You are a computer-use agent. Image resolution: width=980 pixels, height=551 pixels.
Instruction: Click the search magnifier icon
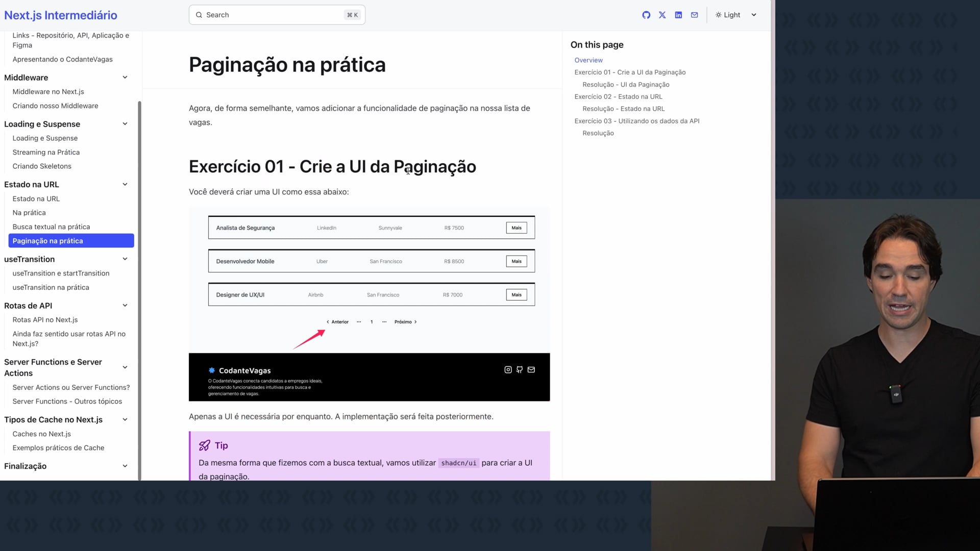199,15
